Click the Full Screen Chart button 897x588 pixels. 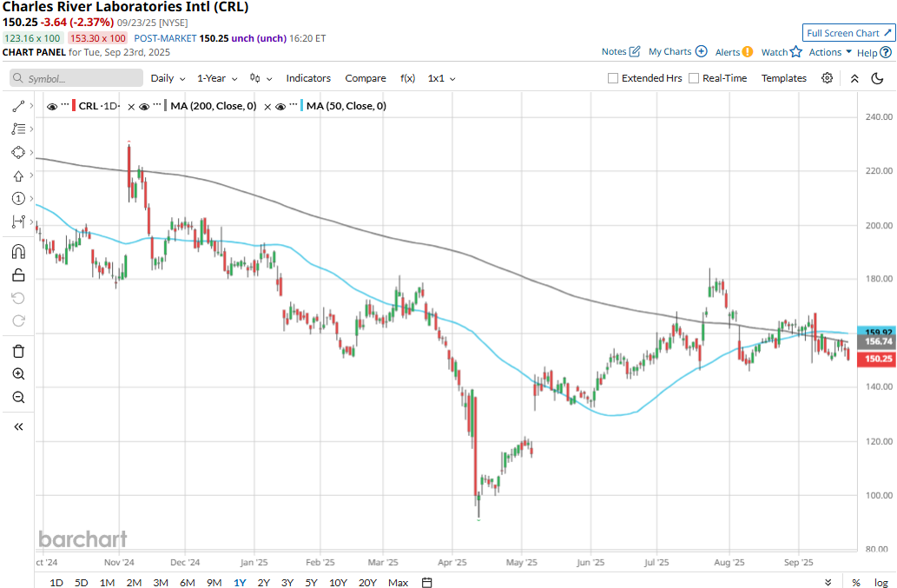click(848, 33)
